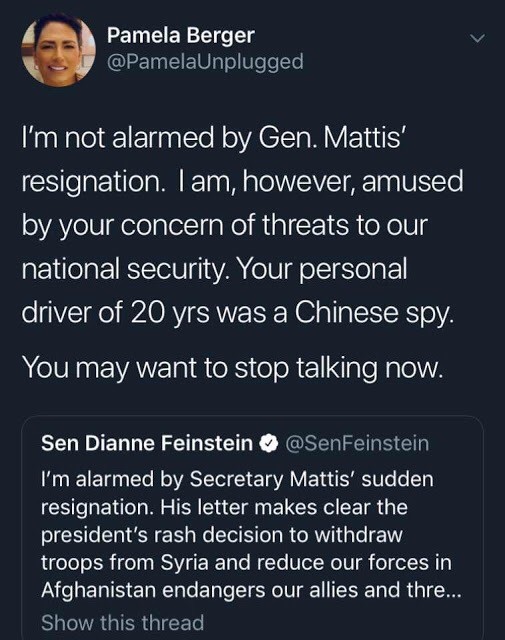Expand the tweet options chevron menu
The height and width of the screenshot is (640, 505).
477,39
